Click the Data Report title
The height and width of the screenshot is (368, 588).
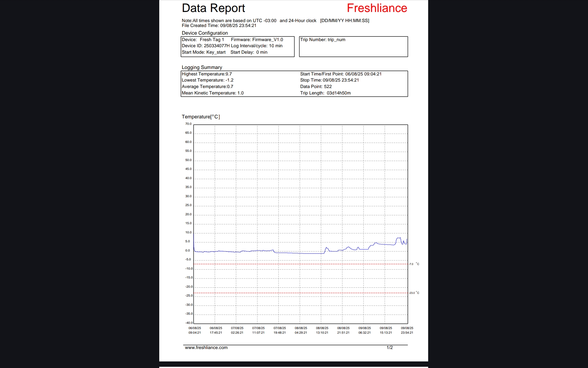[213, 8]
